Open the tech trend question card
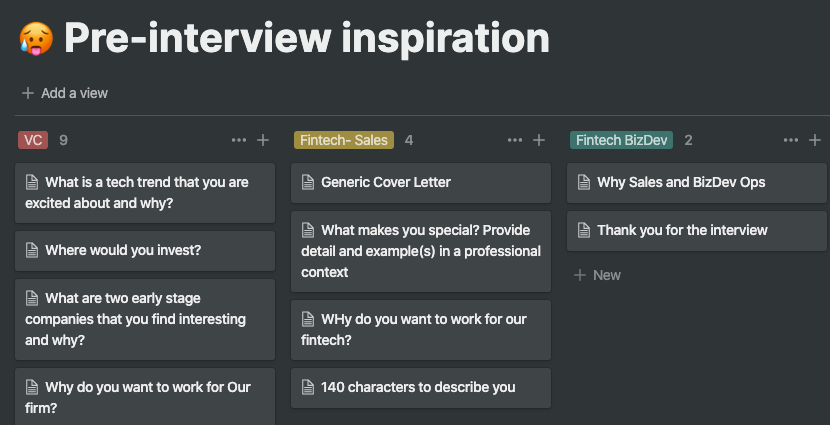Image resolution: width=830 pixels, height=425 pixels. coord(145,192)
